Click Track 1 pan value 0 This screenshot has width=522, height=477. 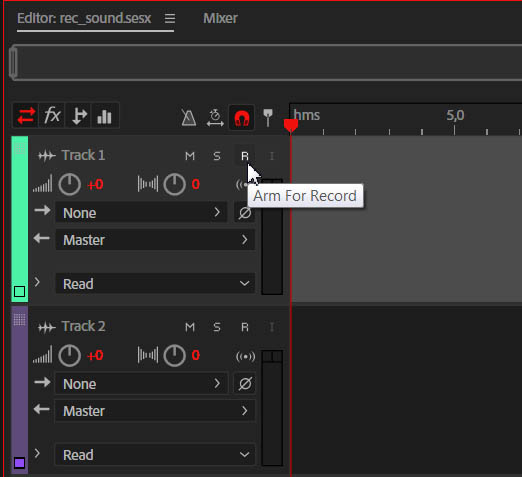tap(196, 184)
